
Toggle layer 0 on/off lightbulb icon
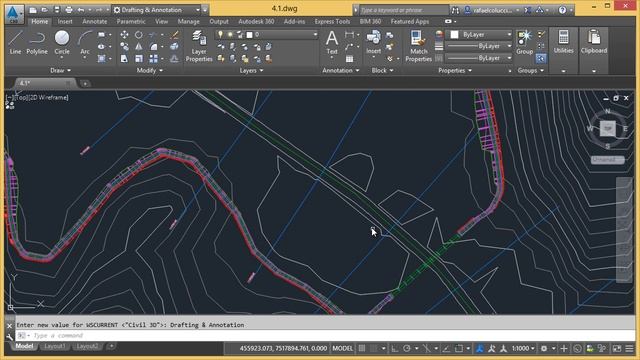[220, 35]
